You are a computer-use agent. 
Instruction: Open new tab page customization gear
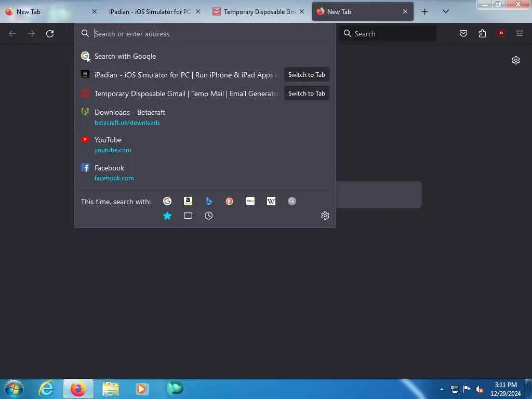coord(516,60)
